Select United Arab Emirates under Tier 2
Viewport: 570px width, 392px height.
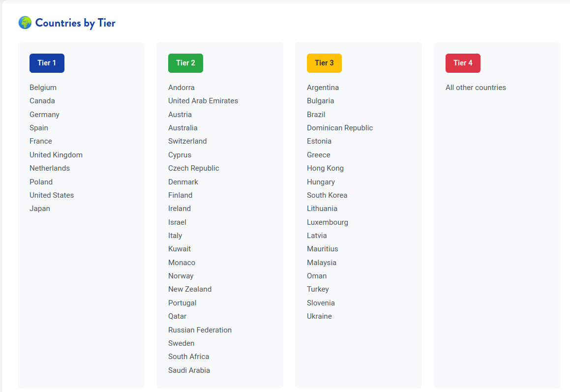tap(203, 100)
